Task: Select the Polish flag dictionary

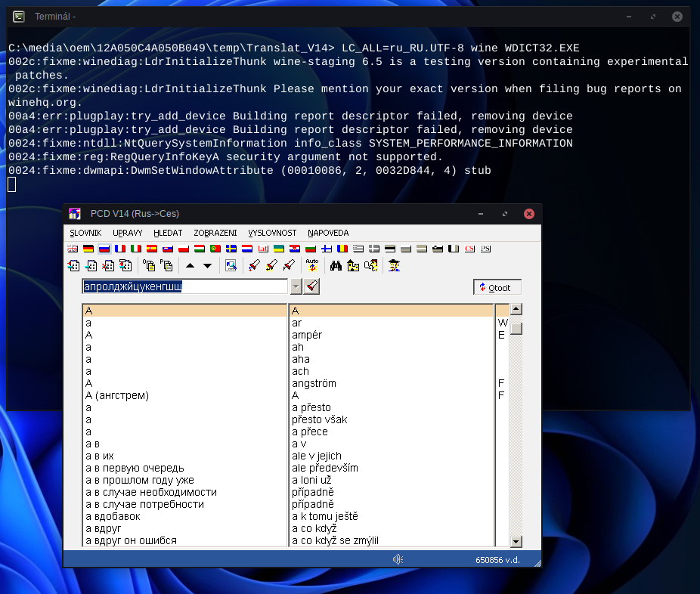Action: [x=184, y=249]
